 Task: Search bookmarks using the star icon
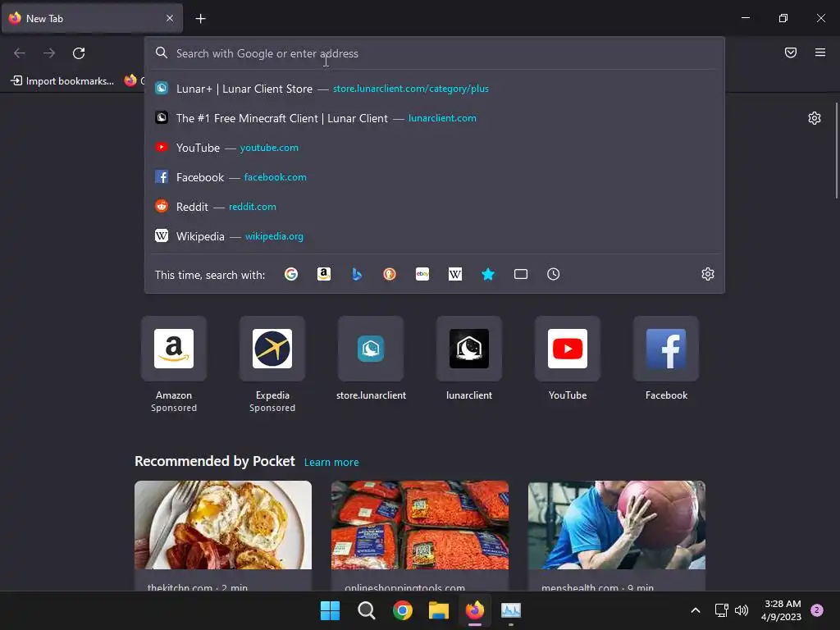point(488,274)
